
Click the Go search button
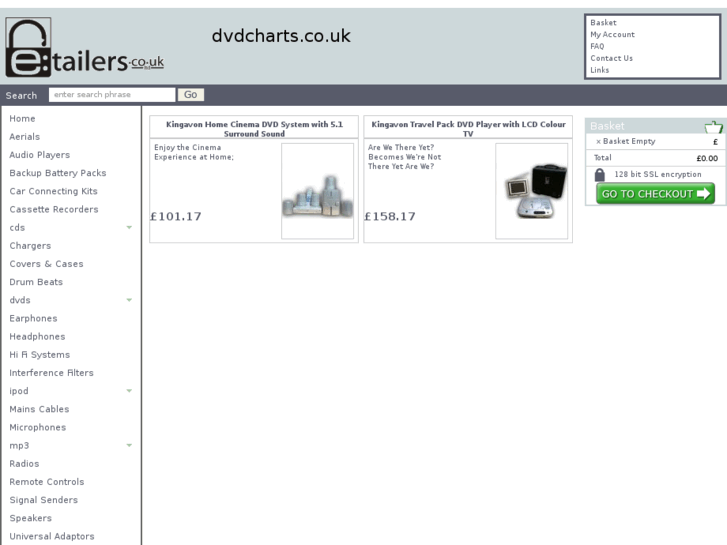click(191, 95)
